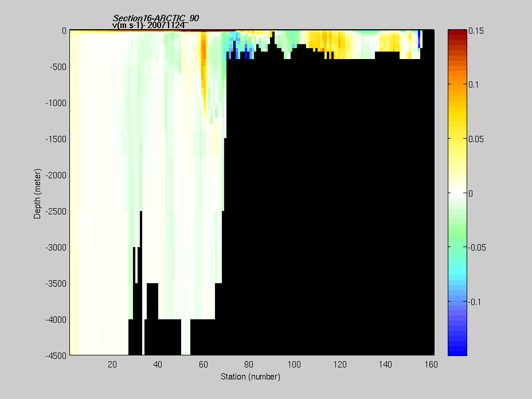This screenshot has height=399, width=532.
Task: Click the depth tick label -1000
Action: coord(56,103)
